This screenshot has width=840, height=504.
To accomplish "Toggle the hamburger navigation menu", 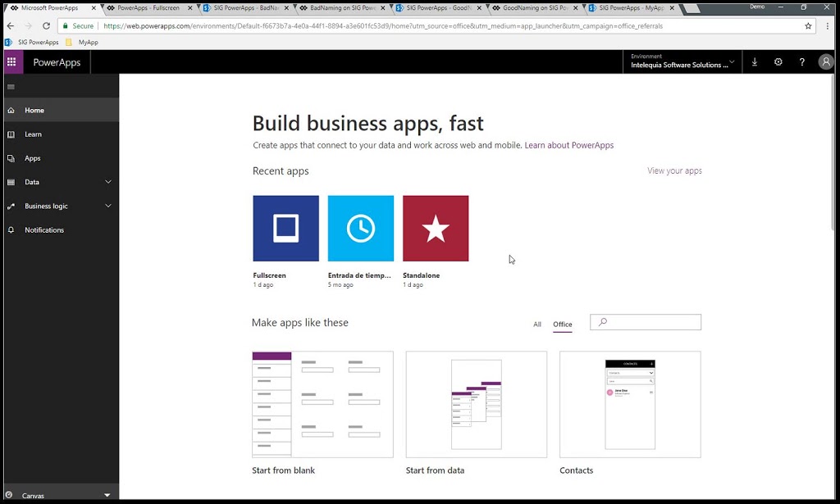I will click(11, 87).
